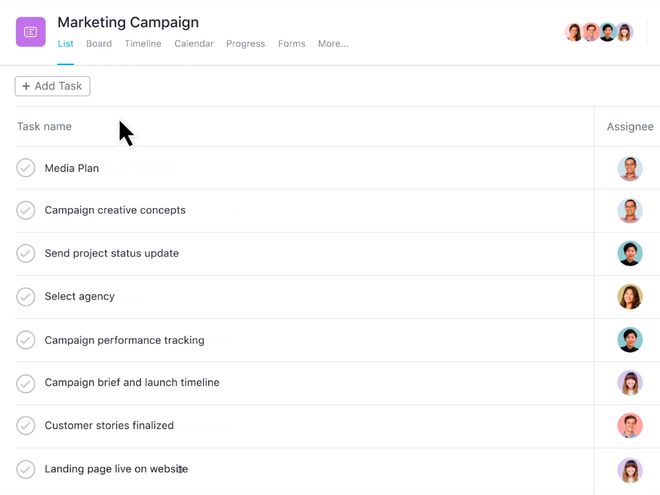
Task: Mark Landing page live on website complete
Action: coord(26,469)
